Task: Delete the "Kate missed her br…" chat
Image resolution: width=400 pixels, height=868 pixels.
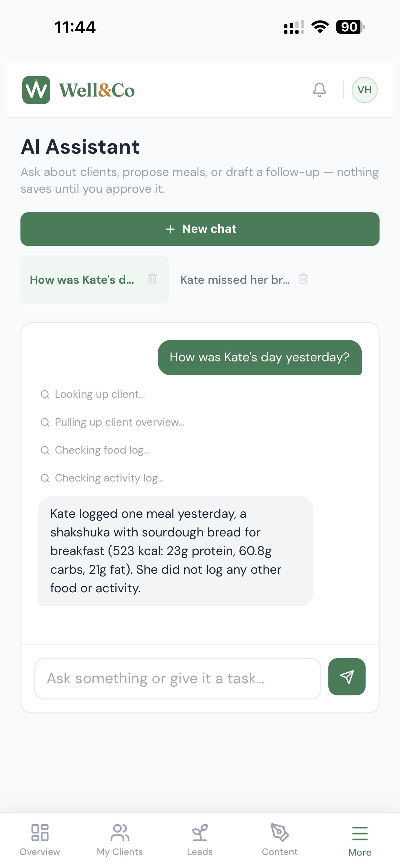Action: pos(303,279)
